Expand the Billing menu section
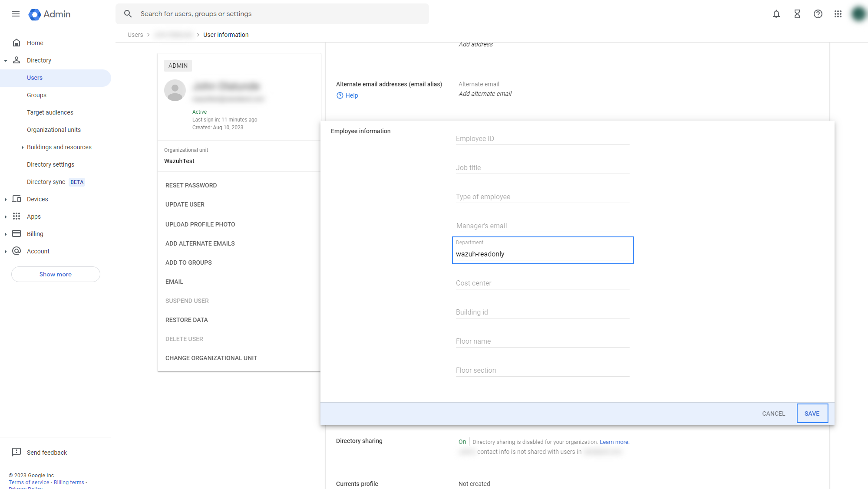Image resolution: width=868 pixels, height=489 pixels. point(6,234)
